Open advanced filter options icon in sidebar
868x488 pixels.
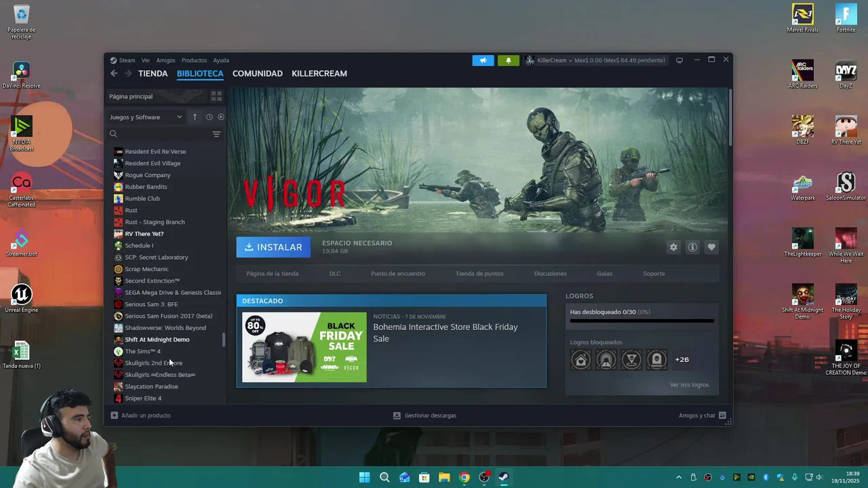[x=216, y=134]
